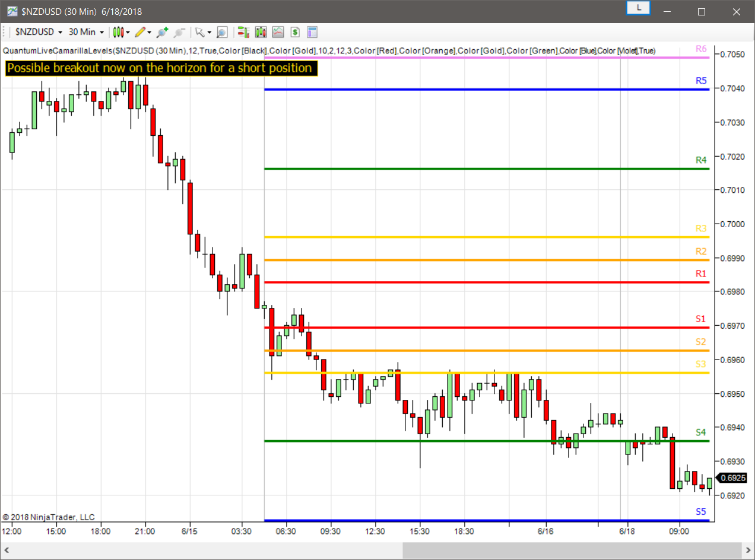This screenshot has height=560, width=755.
Task: Select the drawing tools pencil icon
Action: [140, 32]
